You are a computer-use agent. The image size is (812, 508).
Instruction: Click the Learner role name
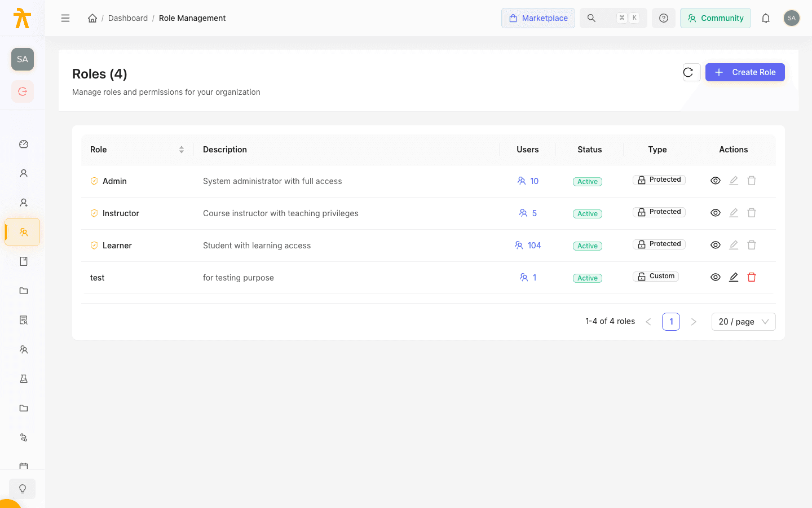117,246
